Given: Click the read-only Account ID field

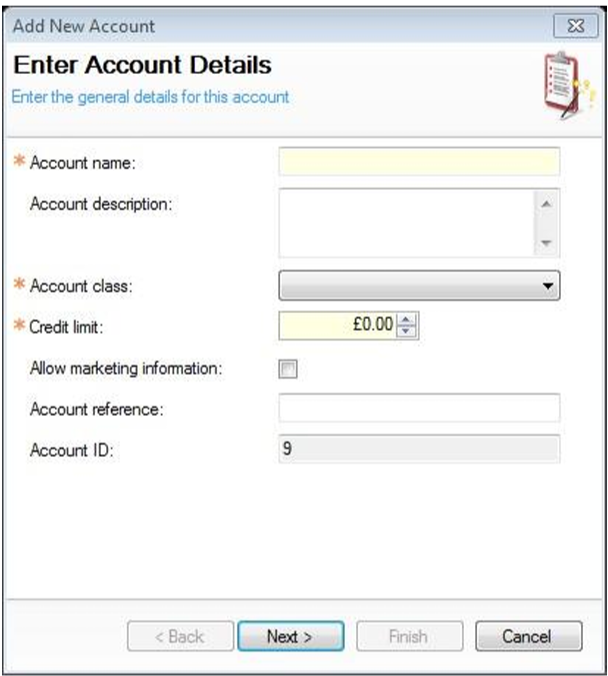Looking at the screenshot, I should pos(418,450).
